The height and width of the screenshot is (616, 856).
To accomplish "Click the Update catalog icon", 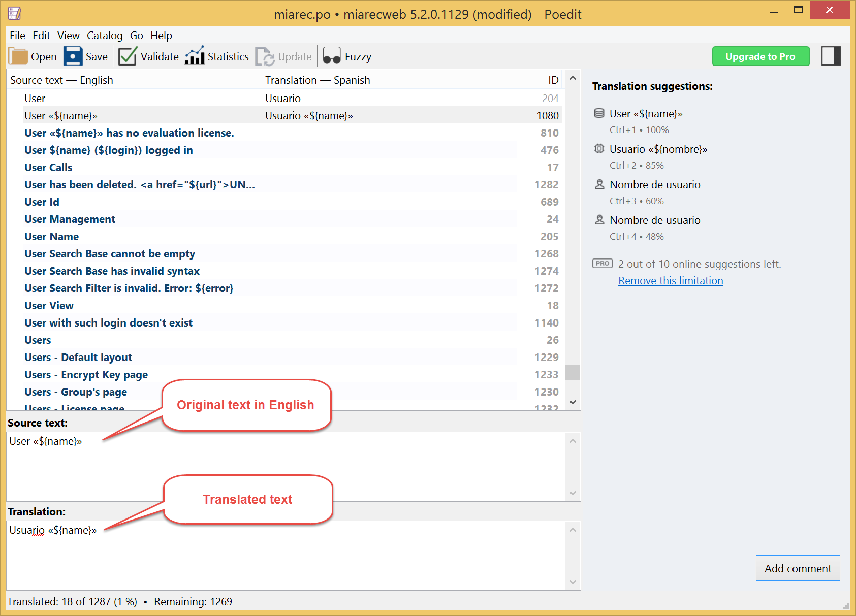I will [x=265, y=56].
